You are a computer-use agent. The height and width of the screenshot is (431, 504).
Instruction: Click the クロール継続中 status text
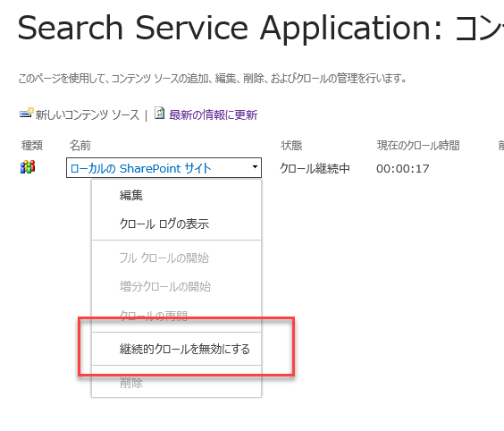pos(315,168)
